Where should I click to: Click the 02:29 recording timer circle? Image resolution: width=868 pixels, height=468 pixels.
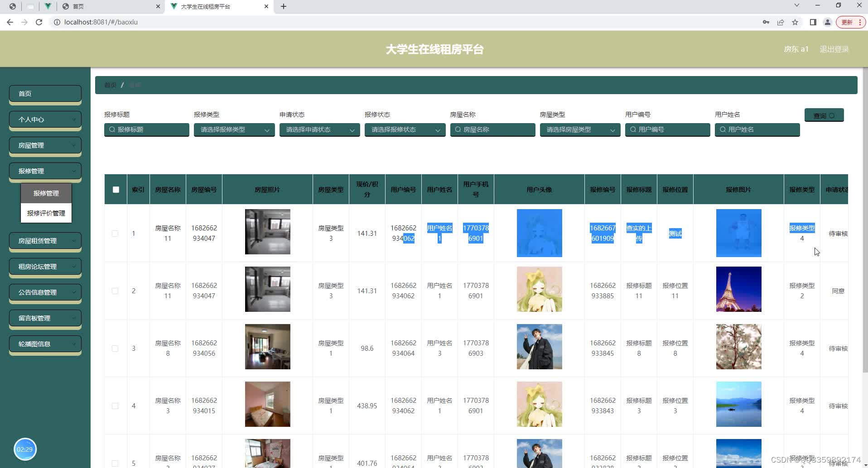(25, 449)
